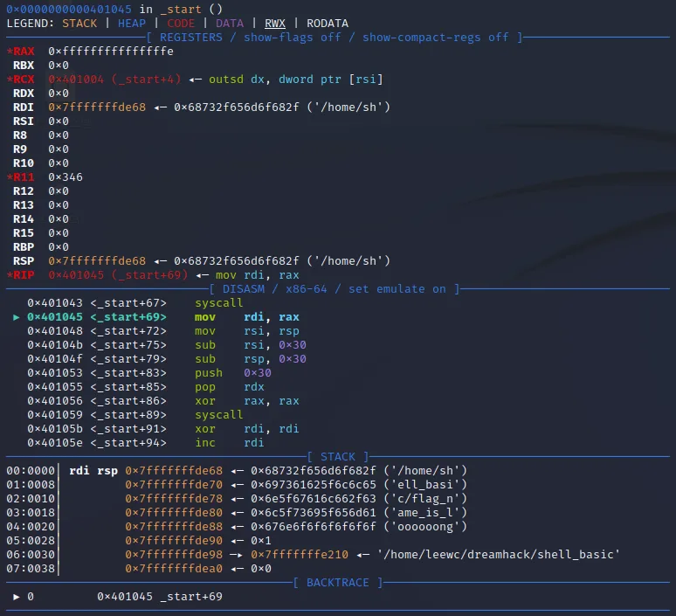Screen dimensions: 676x616
Task: Select the RODATA legend label
Action: (x=328, y=24)
